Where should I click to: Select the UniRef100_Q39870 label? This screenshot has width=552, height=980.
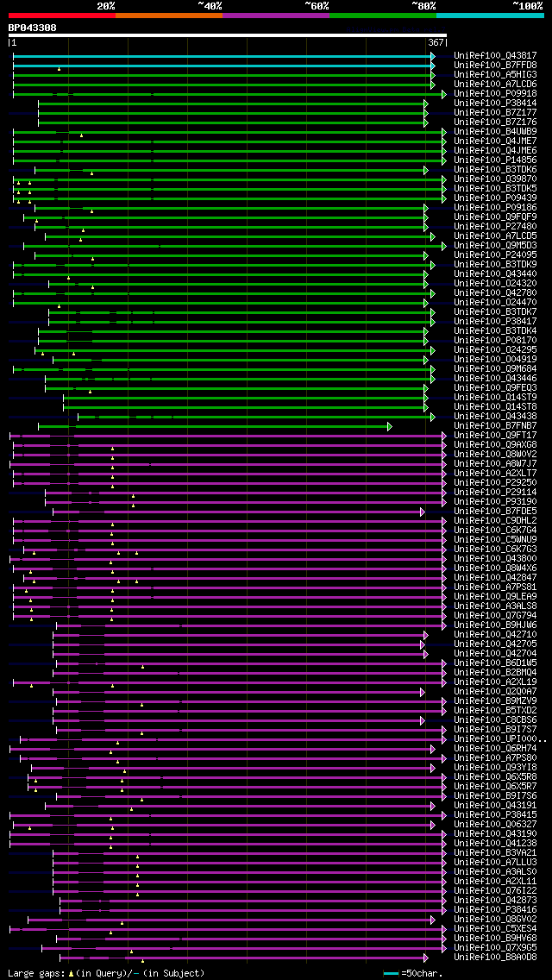coord(495,179)
